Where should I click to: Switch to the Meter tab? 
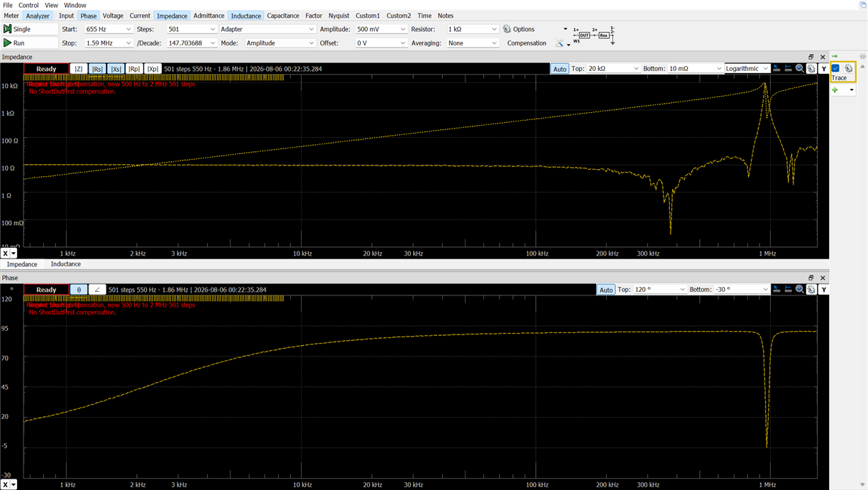coord(11,16)
